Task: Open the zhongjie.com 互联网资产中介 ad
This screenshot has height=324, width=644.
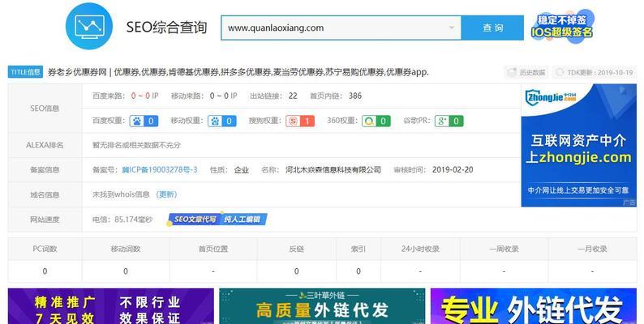Action: 578,145
